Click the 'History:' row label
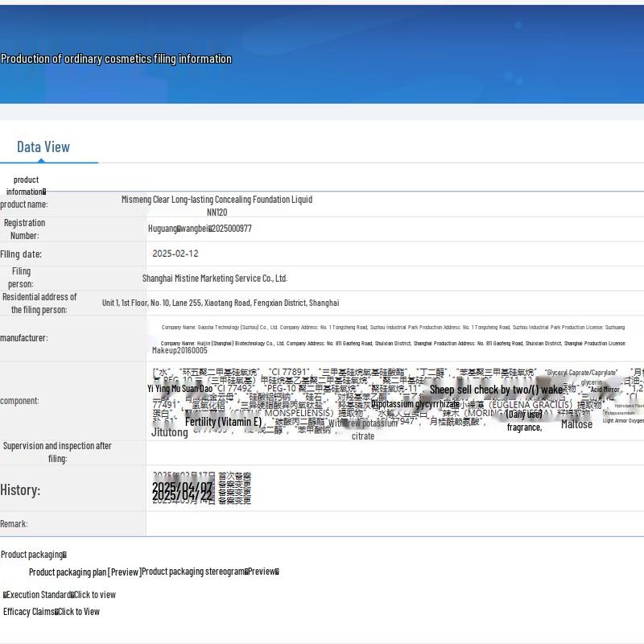 (x=20, y=489)
